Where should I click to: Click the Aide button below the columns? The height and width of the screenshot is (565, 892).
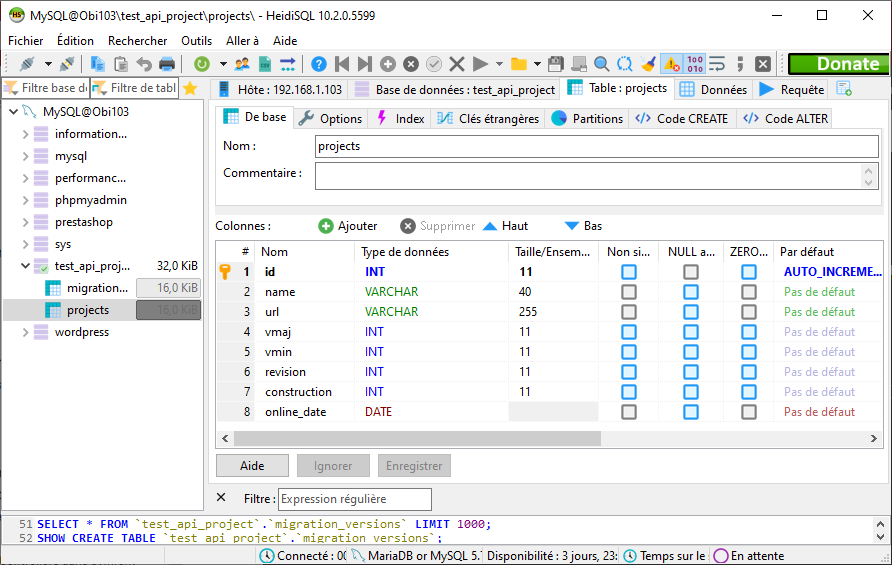(252, 466)
